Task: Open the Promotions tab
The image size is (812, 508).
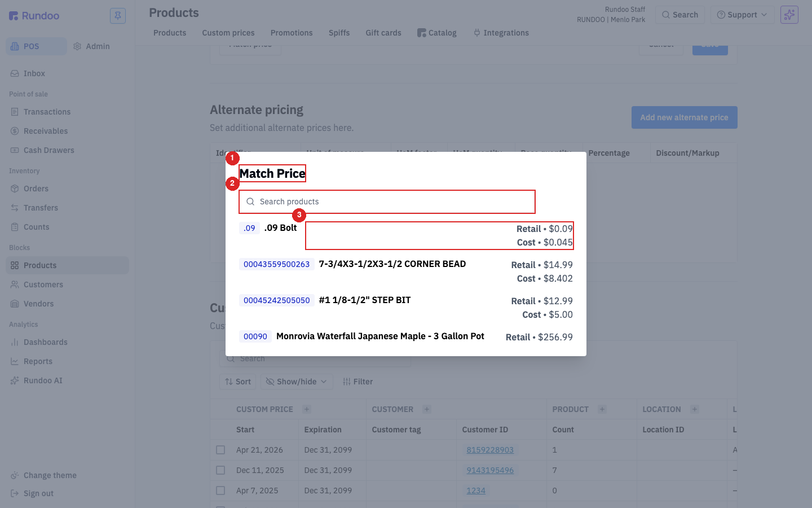Action: 292,33
